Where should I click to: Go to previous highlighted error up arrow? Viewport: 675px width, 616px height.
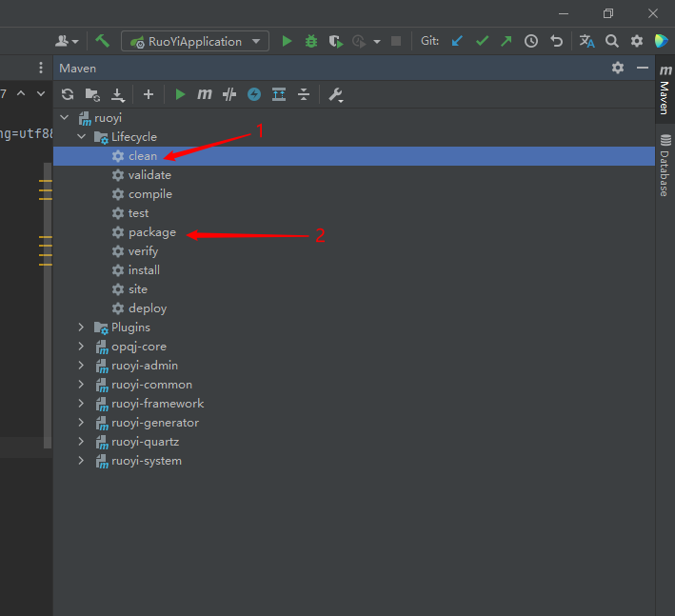pyautogui.click(x=21, y=93)
